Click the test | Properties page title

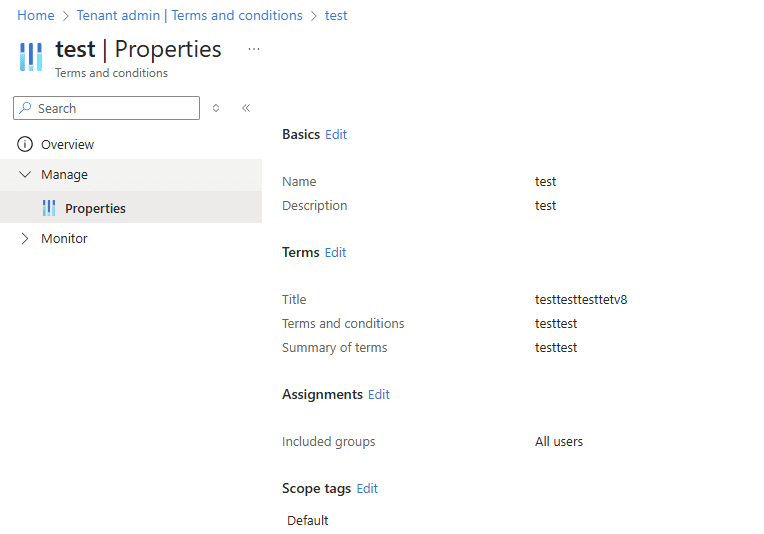coord(138,50)
